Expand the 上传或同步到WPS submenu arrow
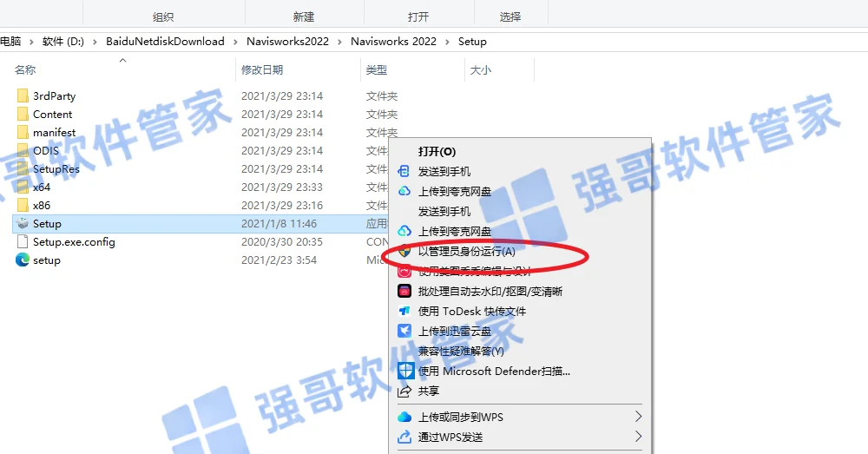Viewport: 868px width, 454px height. click(x=638, y=417)
